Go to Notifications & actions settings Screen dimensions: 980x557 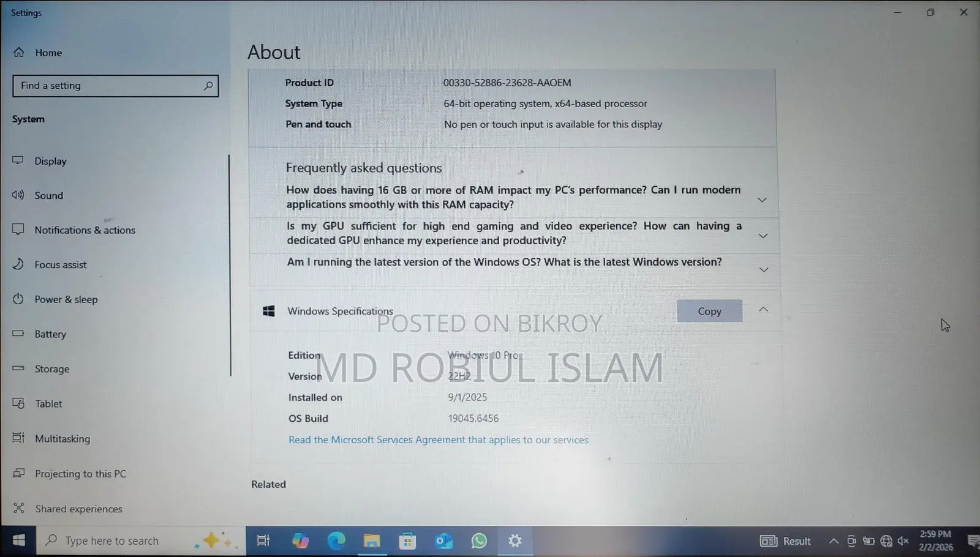(x=85, y=230)
